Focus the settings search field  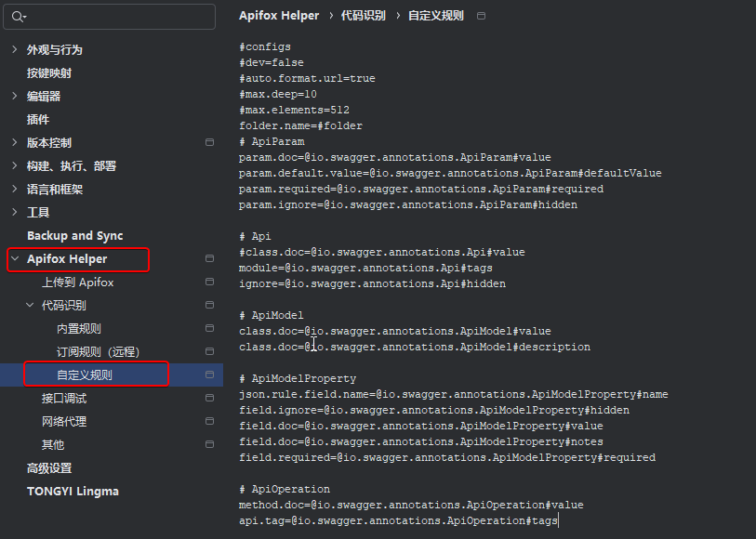tap(116, 17)
